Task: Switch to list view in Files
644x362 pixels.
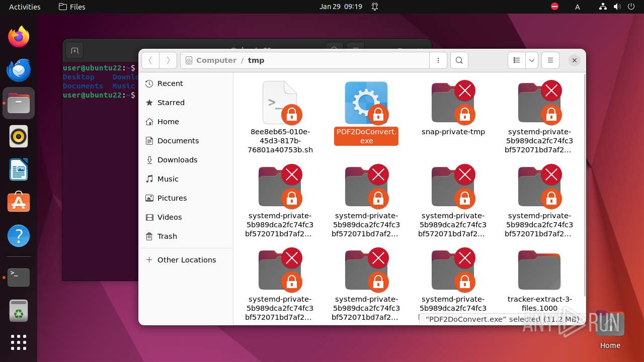Action: coord(517,60)
